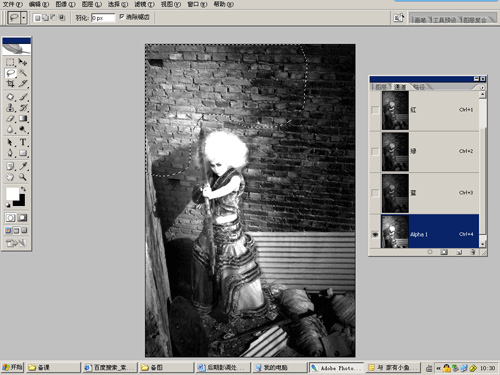Open the 视图 (View) menu
The width and height of the screenshot is (500, 375).
pos(171,4)
